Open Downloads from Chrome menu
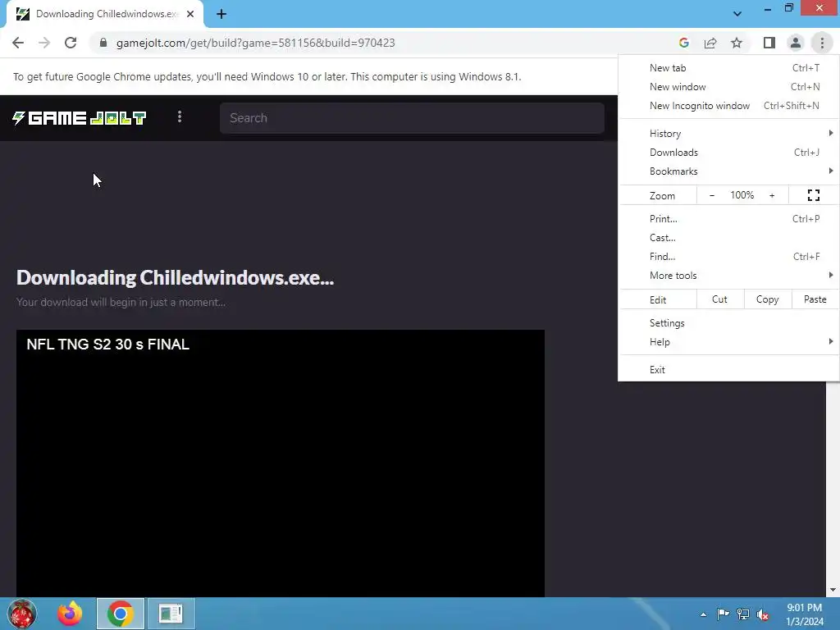The height and width of the screenshot is (630, 840). (728, 152)
